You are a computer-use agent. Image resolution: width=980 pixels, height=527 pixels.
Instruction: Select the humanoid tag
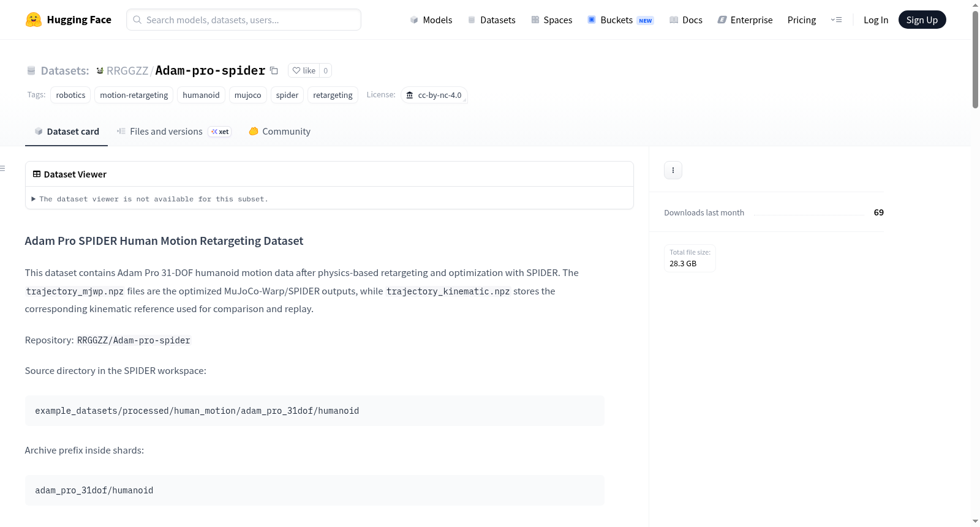201,95
